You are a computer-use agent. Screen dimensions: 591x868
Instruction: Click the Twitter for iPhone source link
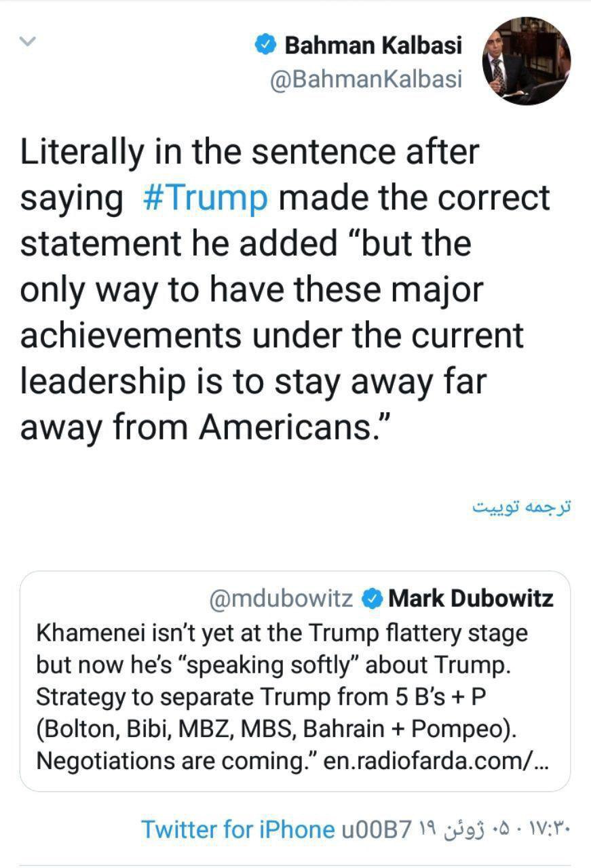click(238, 829)
